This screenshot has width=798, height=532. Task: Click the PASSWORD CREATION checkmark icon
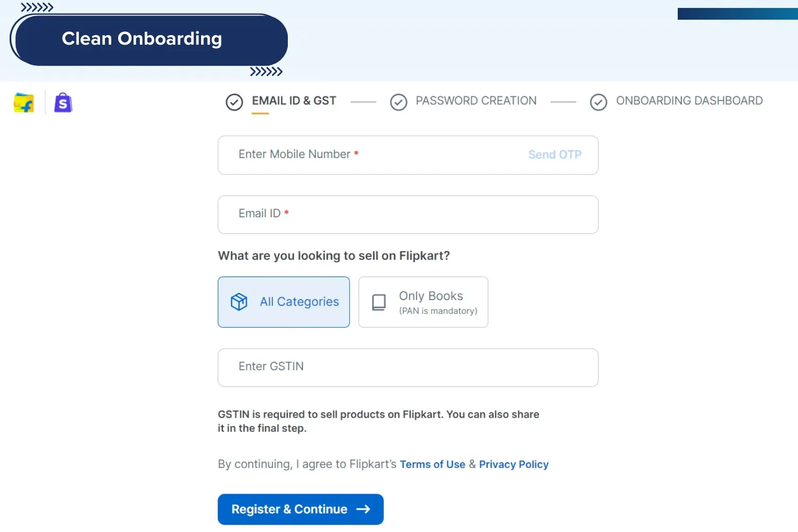(398, 102)
